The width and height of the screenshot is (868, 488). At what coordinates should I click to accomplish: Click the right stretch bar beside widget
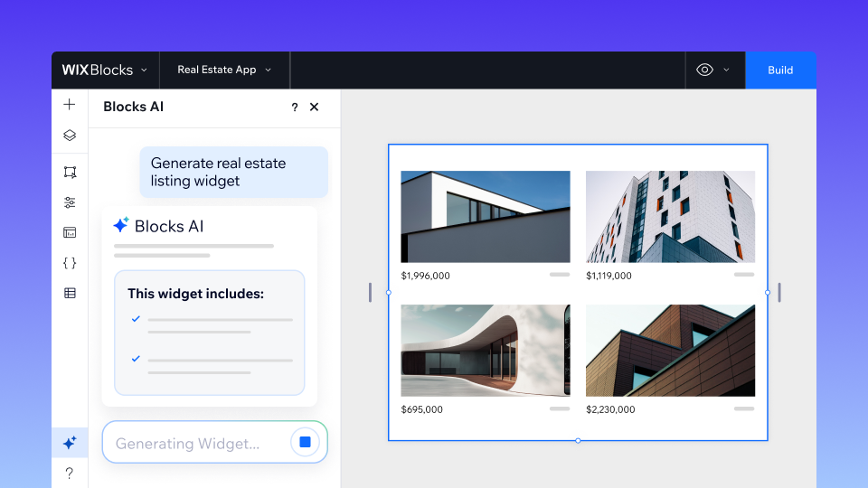point(779,292)
